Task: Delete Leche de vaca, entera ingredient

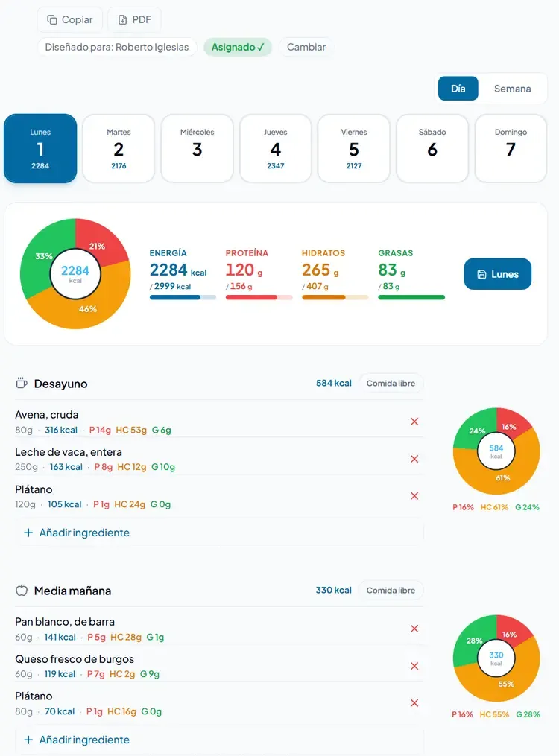Action: click(414, 459)
